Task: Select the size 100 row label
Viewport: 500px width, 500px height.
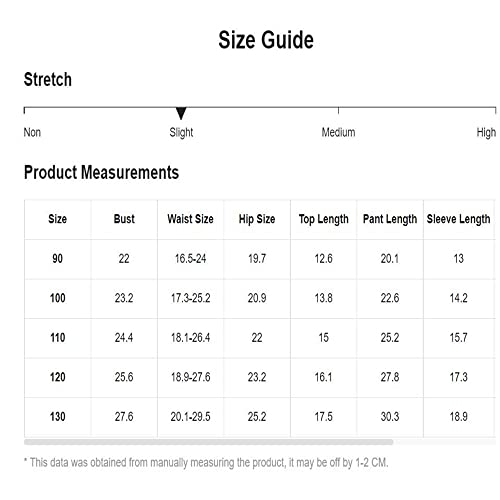Action: pyautogui.click(x=57, y=298)
